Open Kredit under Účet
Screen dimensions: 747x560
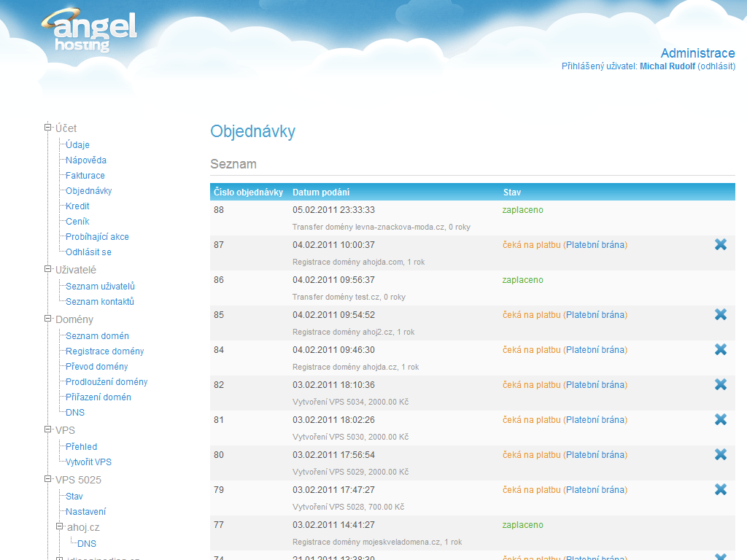click(x=77, y=206)
